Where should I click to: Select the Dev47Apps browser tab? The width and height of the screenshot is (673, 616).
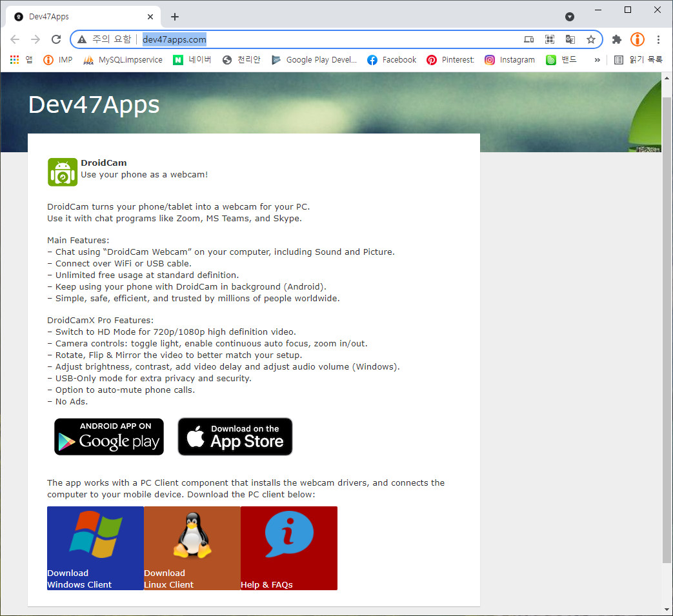tap(83, 17)
